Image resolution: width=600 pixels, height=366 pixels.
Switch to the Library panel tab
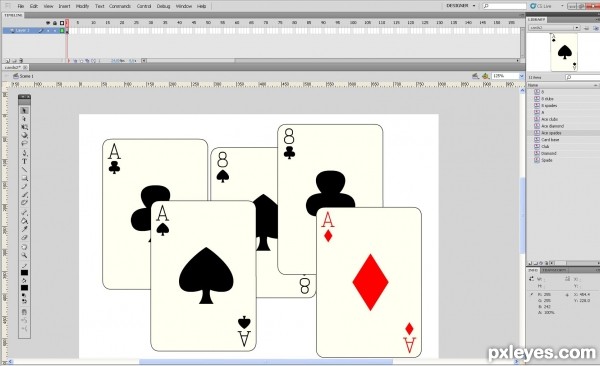[536, 20]
